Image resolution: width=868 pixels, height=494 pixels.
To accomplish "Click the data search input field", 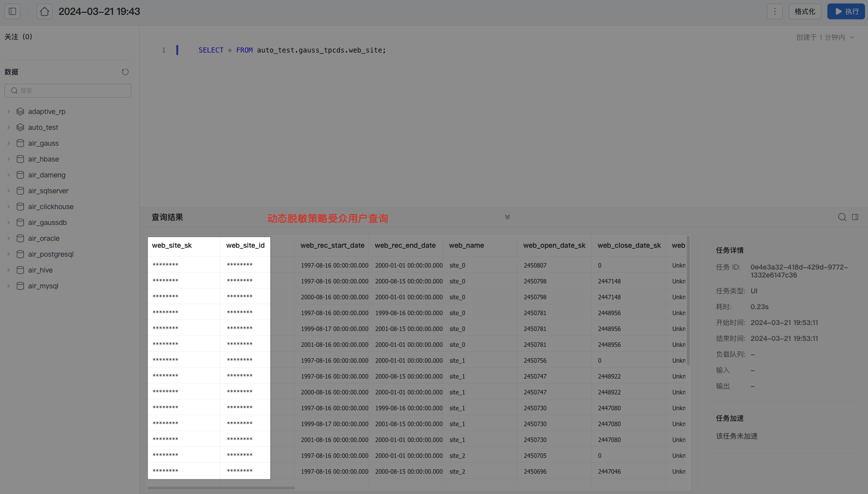I will point(68,91).
